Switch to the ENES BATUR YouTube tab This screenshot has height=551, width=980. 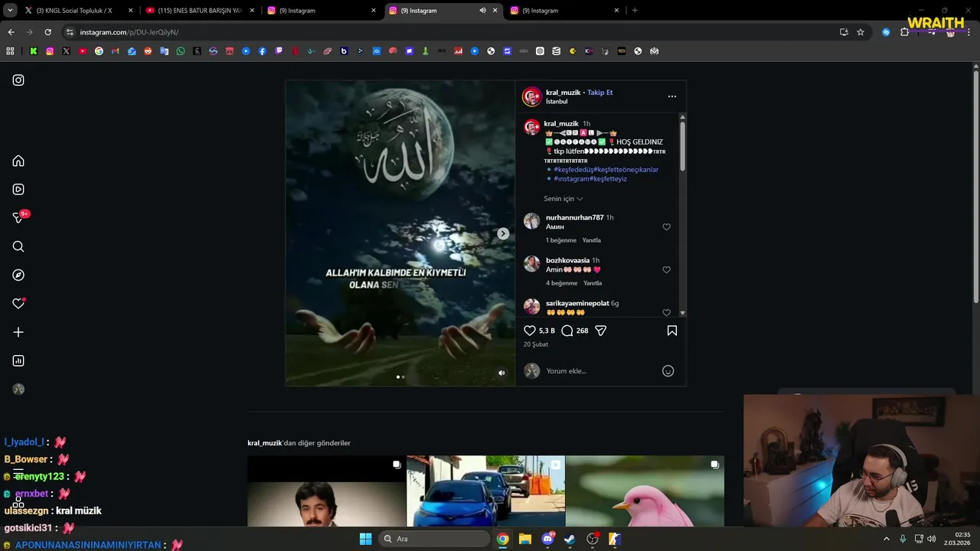(x=199, y=11)
